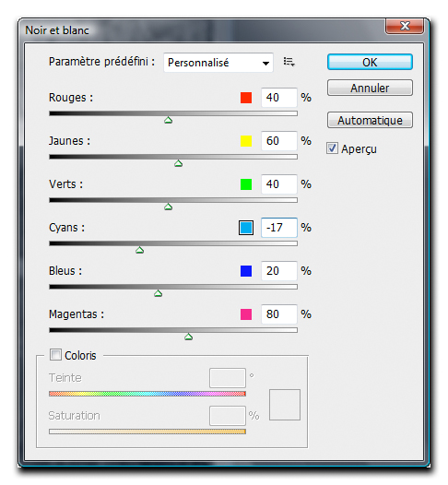The width and height of the screenshot is (448, 485).
Task: Confirm with the OK button
Action: (x=370, y=62)
